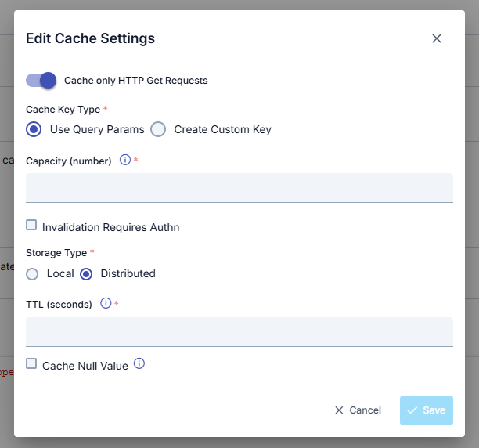Focus the Capacity number input field
This screenshot has height=448, width=479.
(x=239, y=188)
